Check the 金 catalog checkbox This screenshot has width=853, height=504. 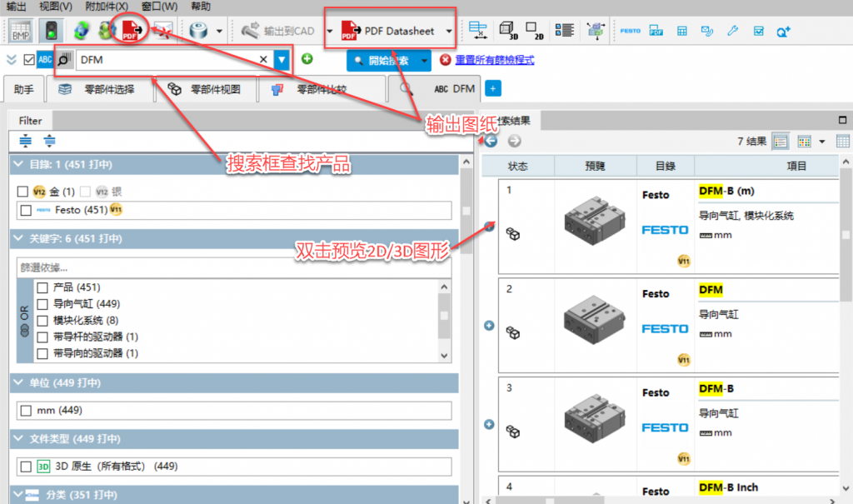[22, 192]
